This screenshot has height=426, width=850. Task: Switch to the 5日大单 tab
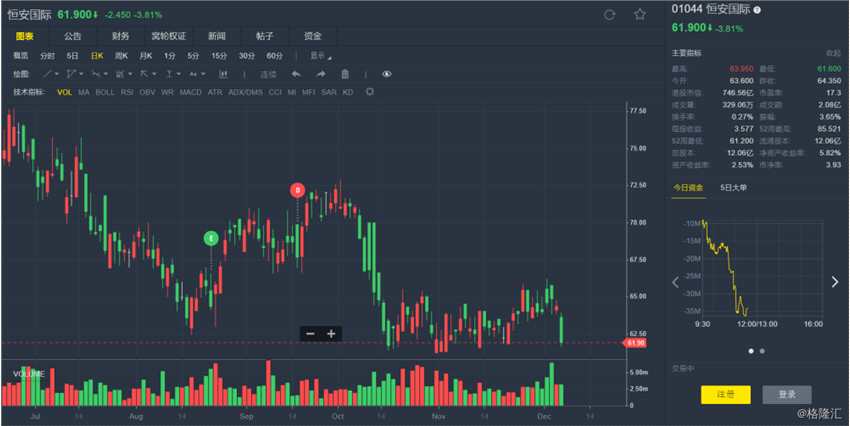pyautogui.click(x=733, y=188)
